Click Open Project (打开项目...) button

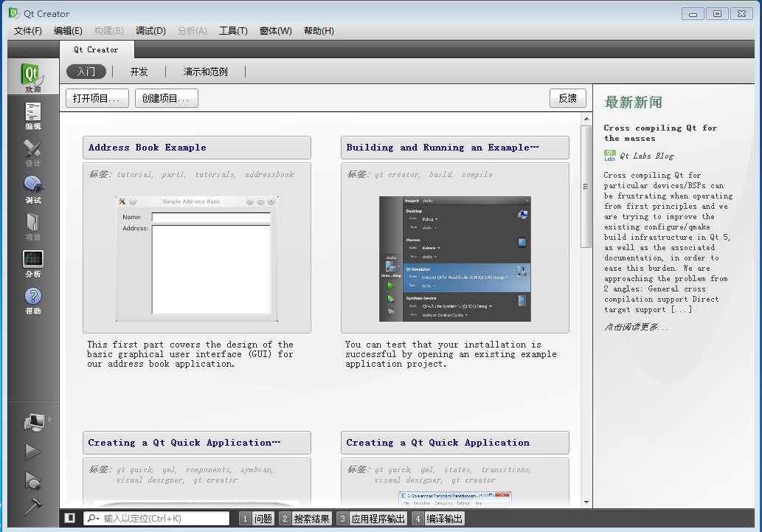[97, 97]
